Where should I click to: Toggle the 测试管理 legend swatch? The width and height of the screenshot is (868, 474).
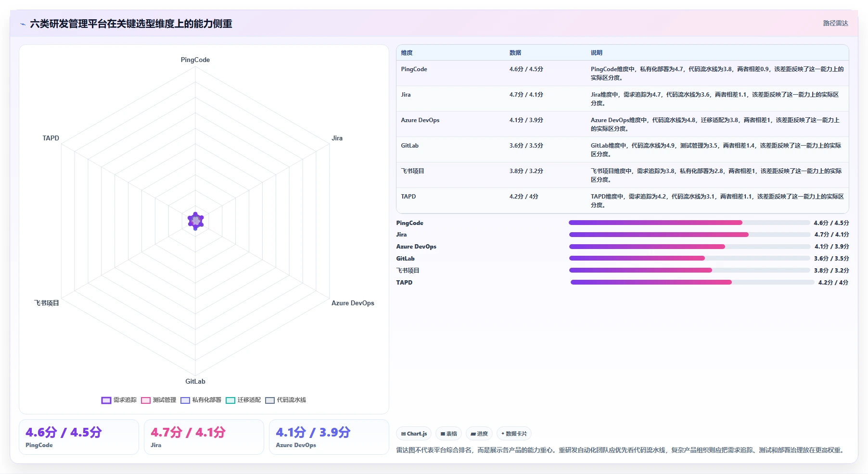click(x=146, y=400)
